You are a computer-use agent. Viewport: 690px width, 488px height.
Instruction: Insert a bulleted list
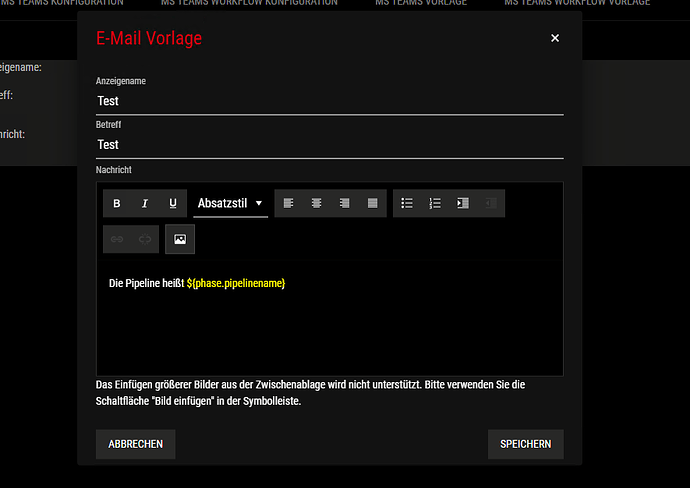click(x=407, y=203)
